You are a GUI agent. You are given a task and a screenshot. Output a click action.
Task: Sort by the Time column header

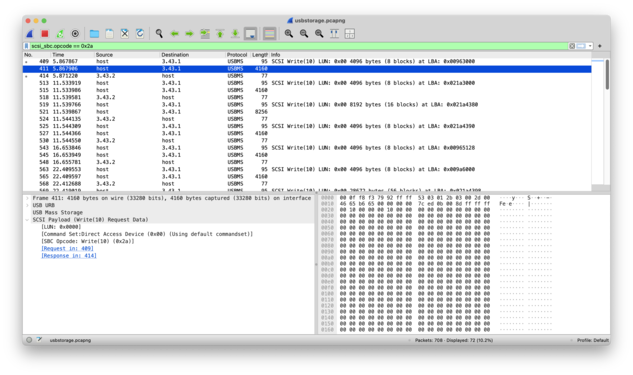coord(72,55)
